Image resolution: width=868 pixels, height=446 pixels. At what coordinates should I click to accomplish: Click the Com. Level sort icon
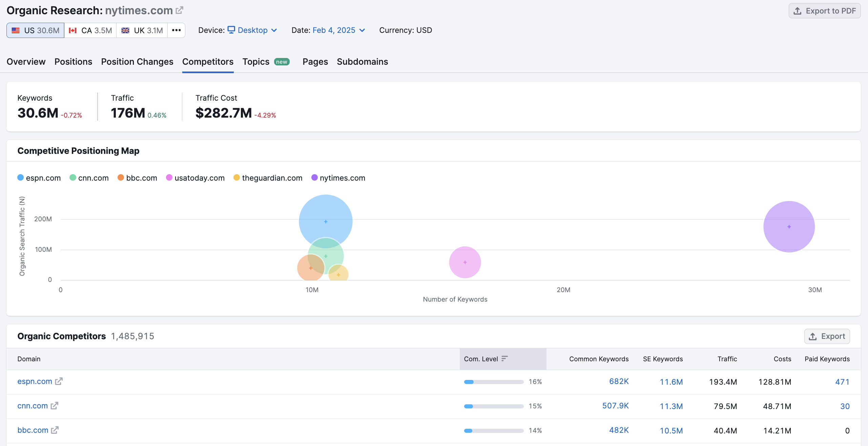click(504, 359)
